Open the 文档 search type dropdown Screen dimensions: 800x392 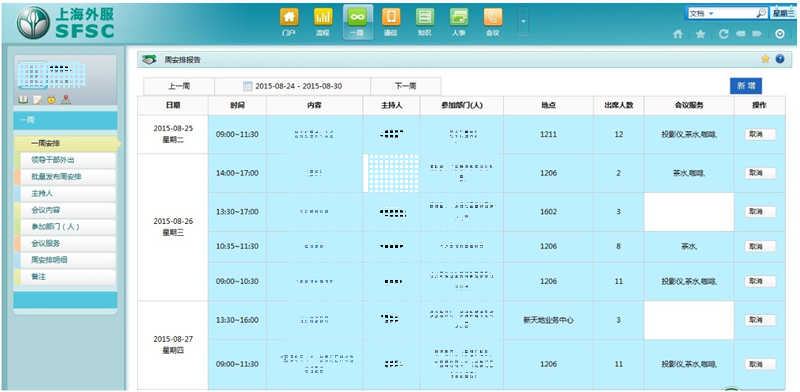coord(703,14)
